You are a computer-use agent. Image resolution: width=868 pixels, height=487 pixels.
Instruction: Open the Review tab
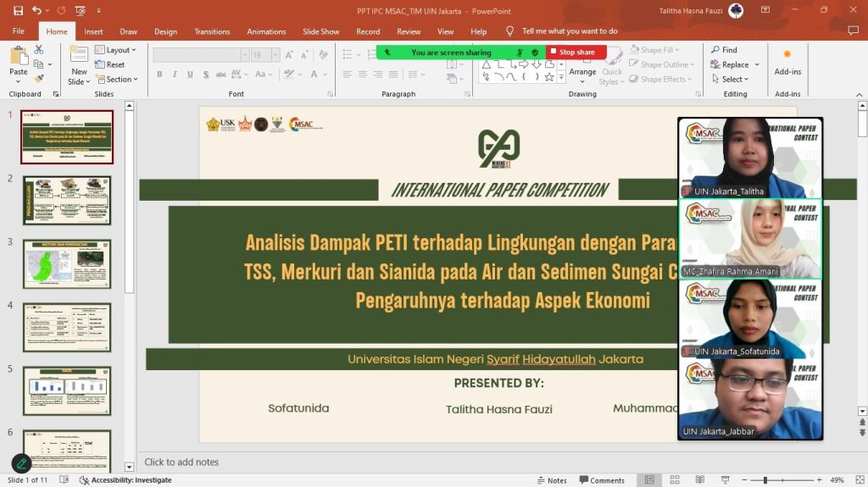click(x=409, y=31)
